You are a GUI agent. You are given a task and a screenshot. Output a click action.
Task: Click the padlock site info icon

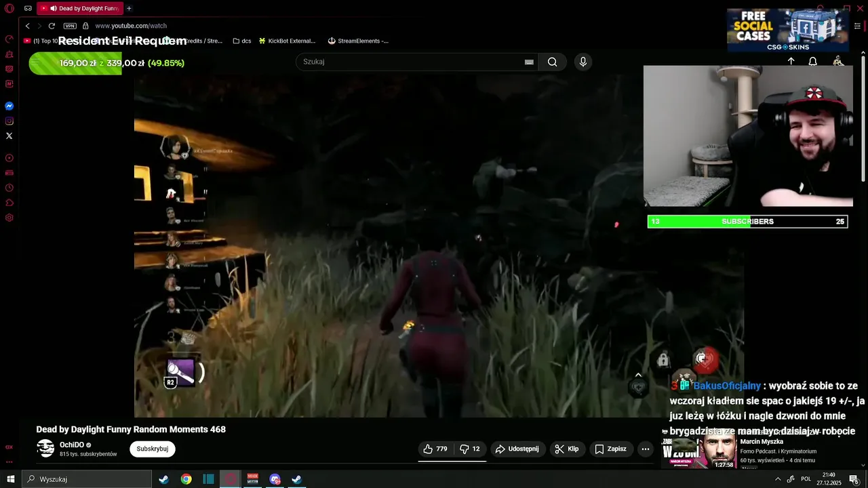[85, 26]
